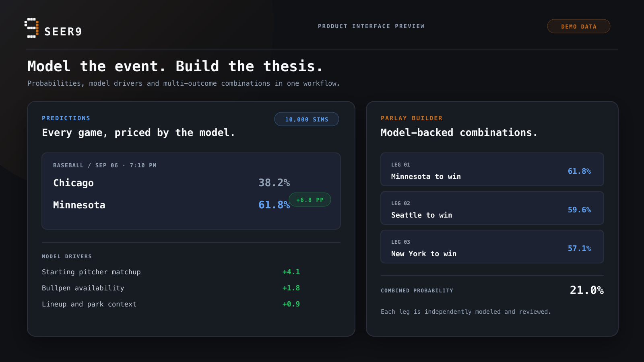This screenshot has width=644, height=362.
Task: Click the +1.8 driver value
Action: 291,288
